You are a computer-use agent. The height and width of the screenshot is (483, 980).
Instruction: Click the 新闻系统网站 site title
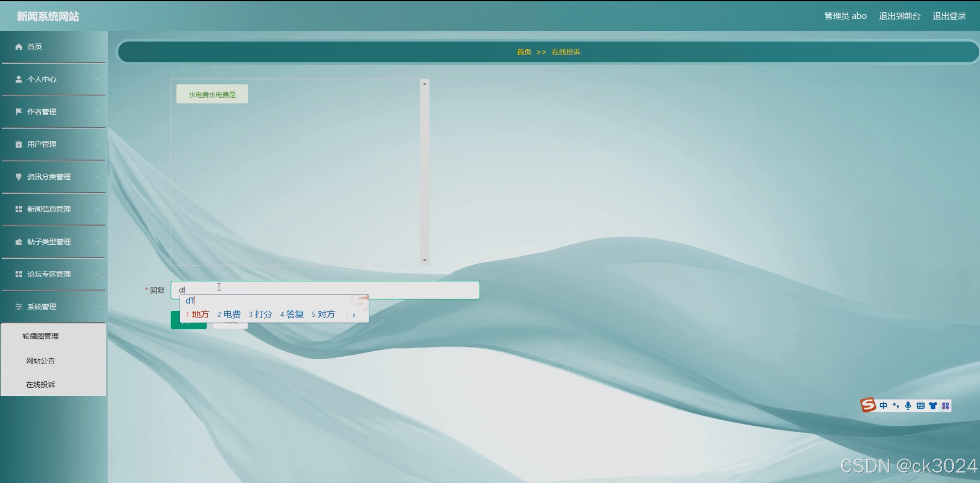pos(48,16)
